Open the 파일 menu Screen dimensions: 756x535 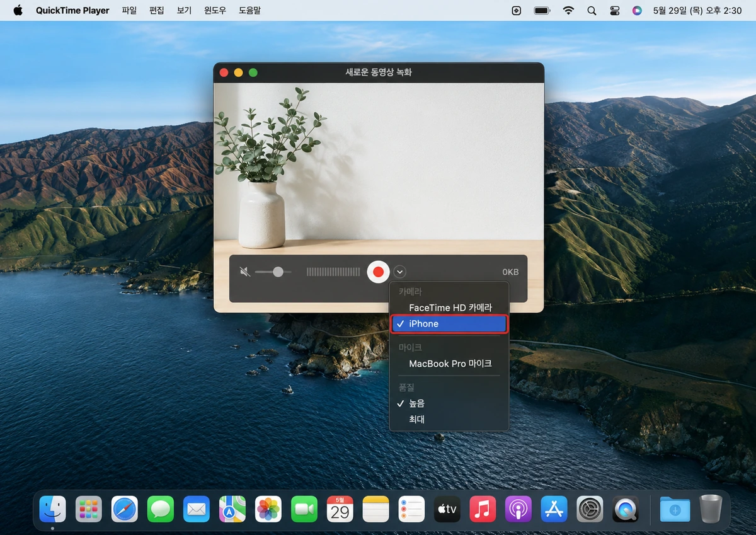click(x=129, y=11)
